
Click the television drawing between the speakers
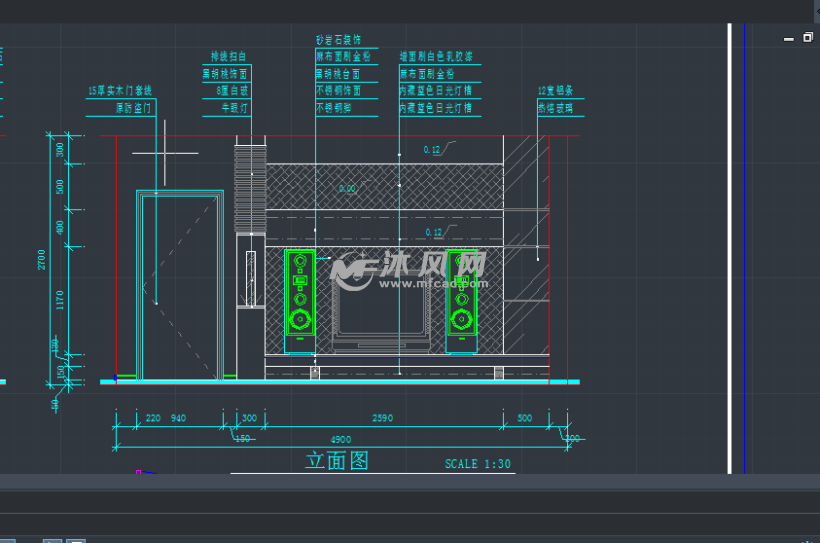[380, 312]
